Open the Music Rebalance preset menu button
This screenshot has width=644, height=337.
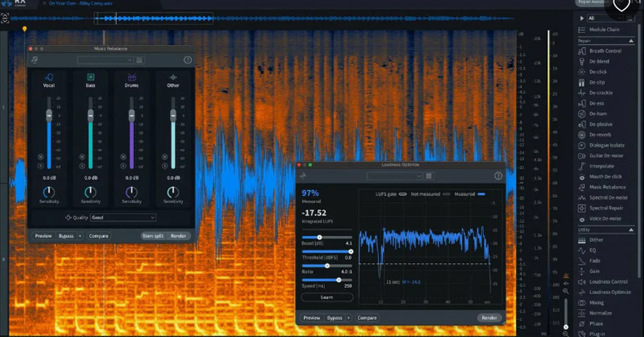(x=140, y=60)
